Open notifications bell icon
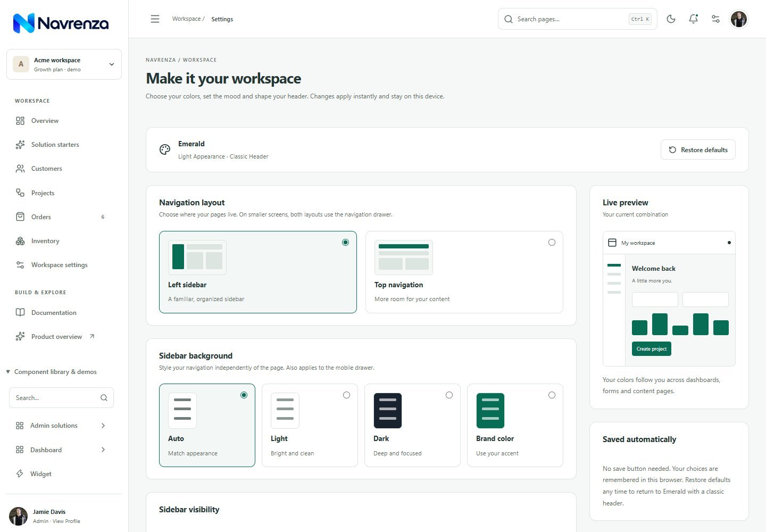 point(694,19)
